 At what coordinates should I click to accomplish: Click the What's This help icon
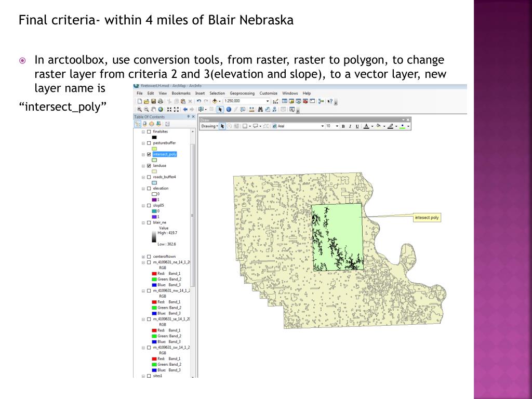point(330,101)
